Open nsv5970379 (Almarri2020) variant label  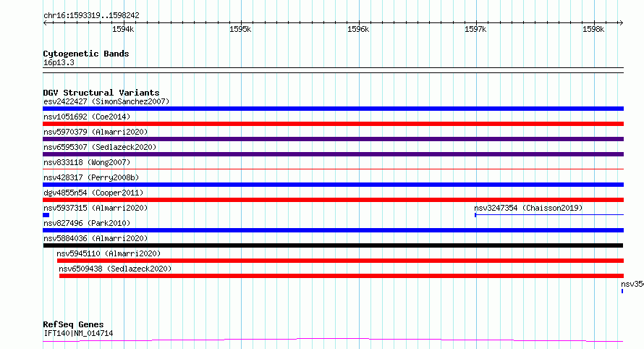pyautogui.click(x=96, y=132)
